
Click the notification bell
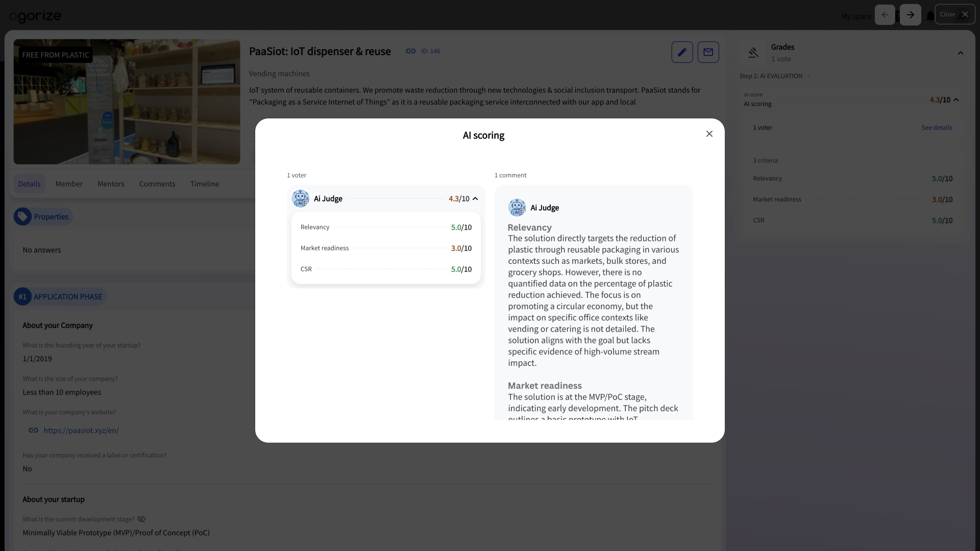point(930,15)
